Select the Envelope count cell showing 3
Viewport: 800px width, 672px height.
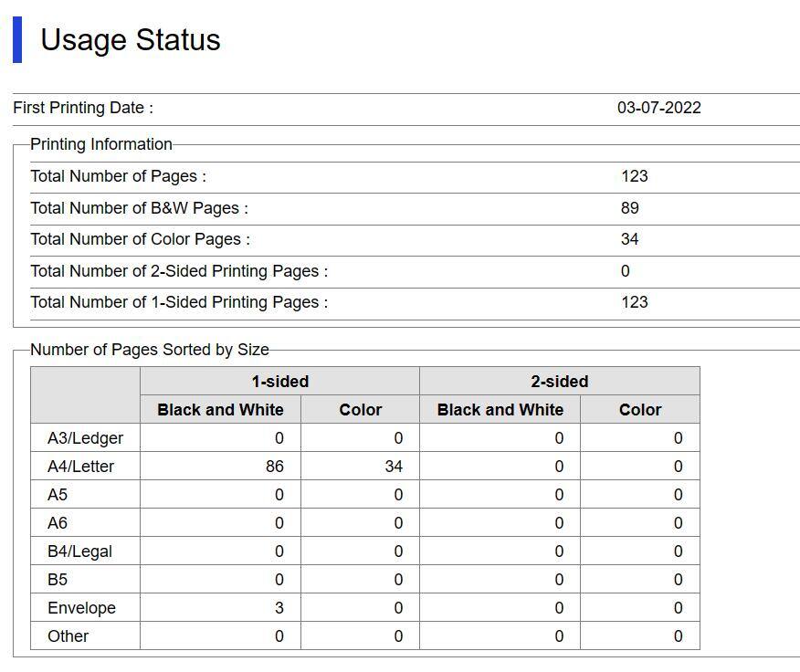point(279,608)
